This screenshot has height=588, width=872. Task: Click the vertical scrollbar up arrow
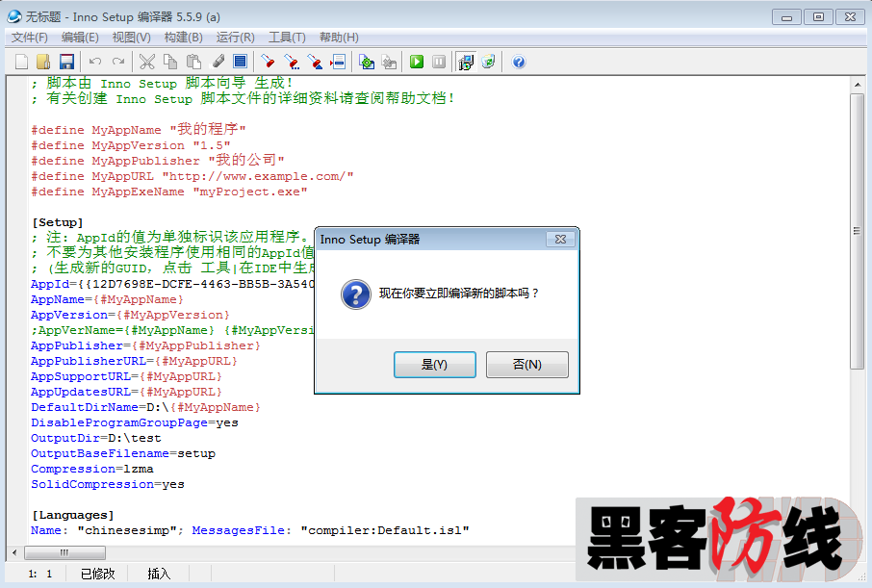pos(857,85)
